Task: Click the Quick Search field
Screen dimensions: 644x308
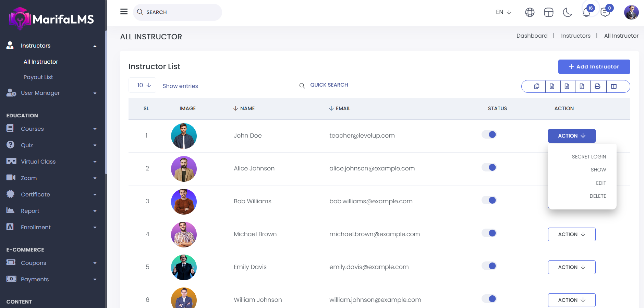Action: coord(356,85)
